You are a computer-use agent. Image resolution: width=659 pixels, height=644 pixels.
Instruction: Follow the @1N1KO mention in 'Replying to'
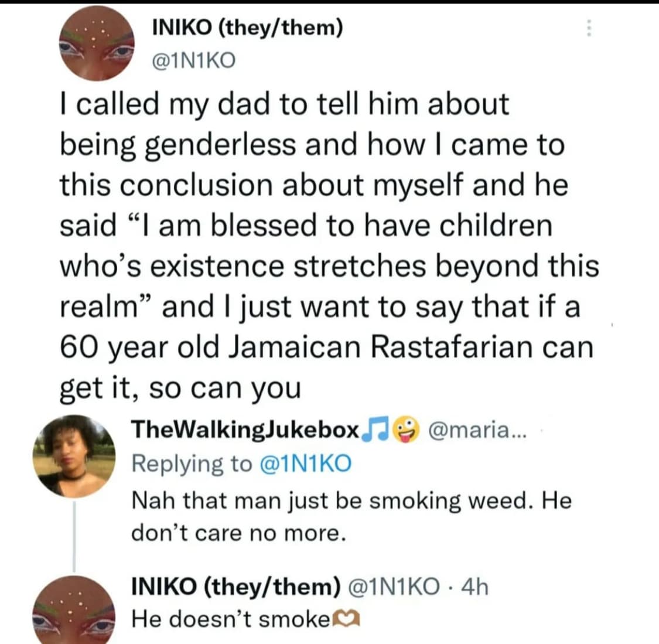click(305, 464)
